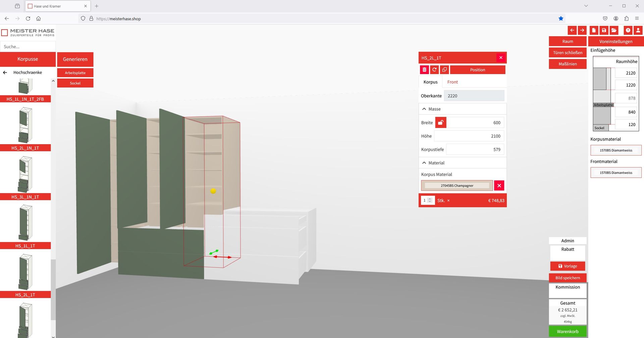Close the Hase und Kramer tab

tap(86, 6)
